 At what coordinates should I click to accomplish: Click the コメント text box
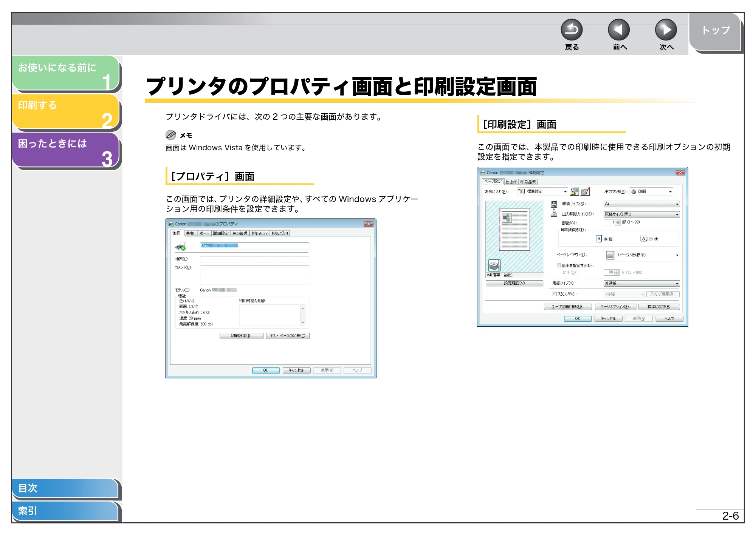tap(254, 275)
